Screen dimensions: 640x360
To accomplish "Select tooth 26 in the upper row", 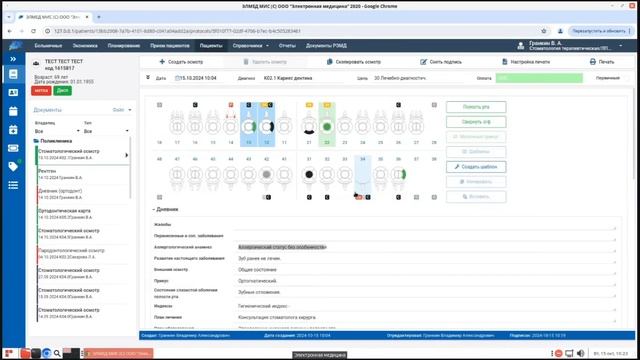I will [x=398, y=126].
